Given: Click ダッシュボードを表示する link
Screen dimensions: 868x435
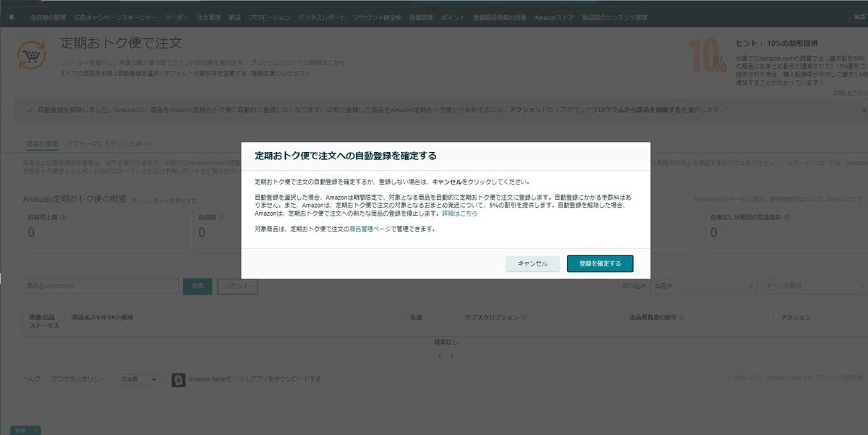Looking at the screenshot, I should pos(163,200).
